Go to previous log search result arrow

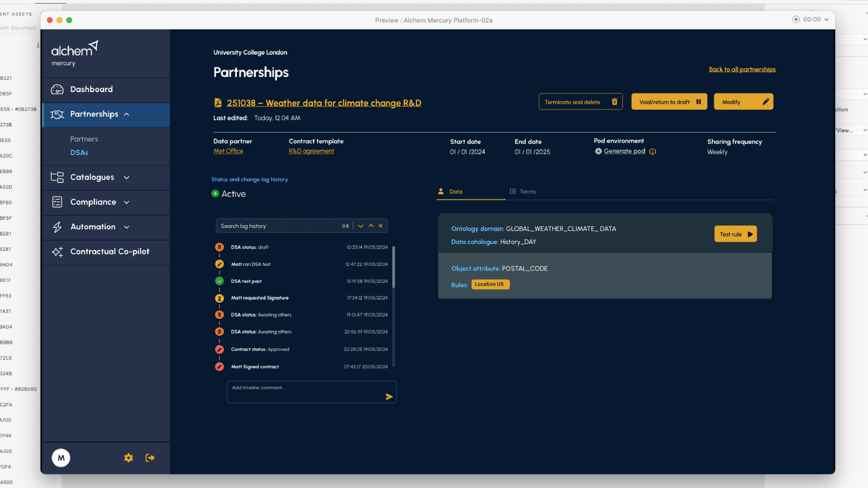coord(371,226)
